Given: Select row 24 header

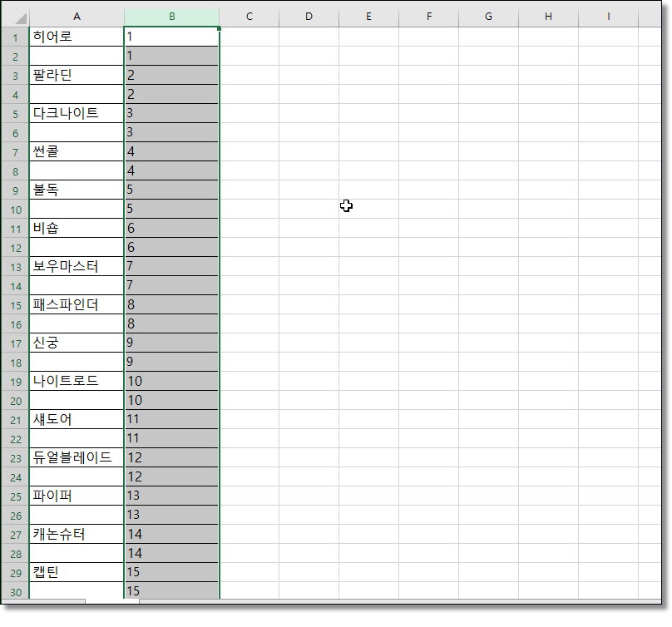Looking at the screenshot, I should [x=16, y=476].
